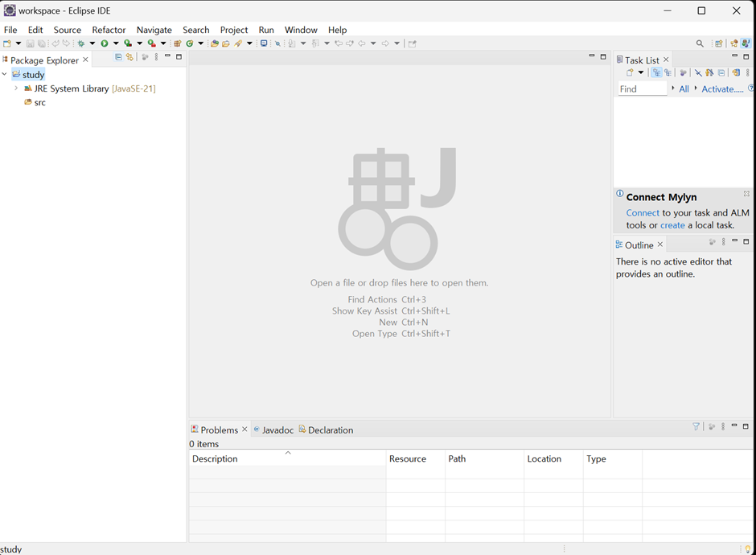Open the New wizard dropdown arrow
The image size is (756, 555).
[x=18, y=43]
